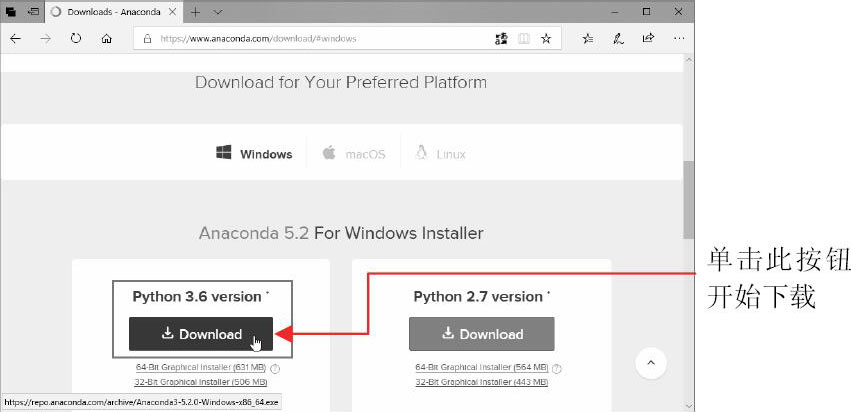851x412 pixels.
Task: Go back with the browser back arrow
Action: click(15, 39)
